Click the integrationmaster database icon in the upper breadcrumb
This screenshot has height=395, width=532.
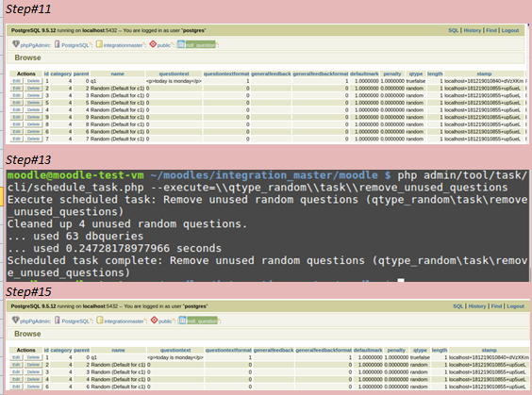pyautogui.click(x=99, y=44)
